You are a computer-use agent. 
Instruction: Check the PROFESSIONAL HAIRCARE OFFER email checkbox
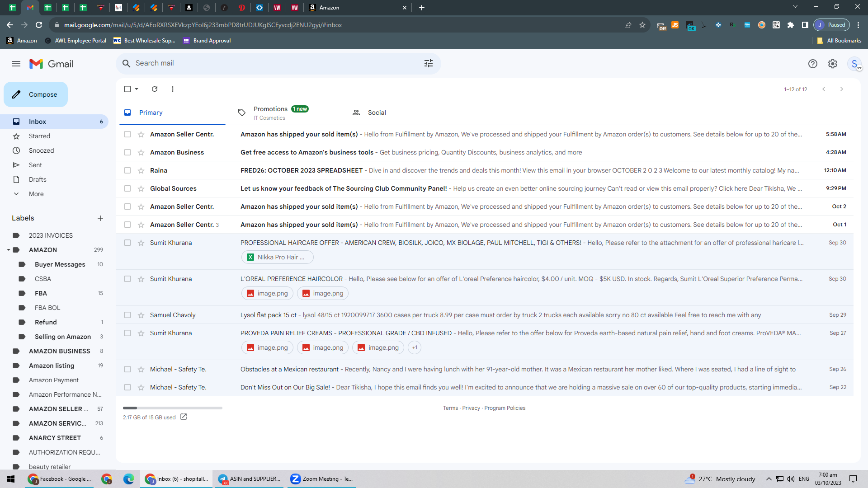pos(127,243)
